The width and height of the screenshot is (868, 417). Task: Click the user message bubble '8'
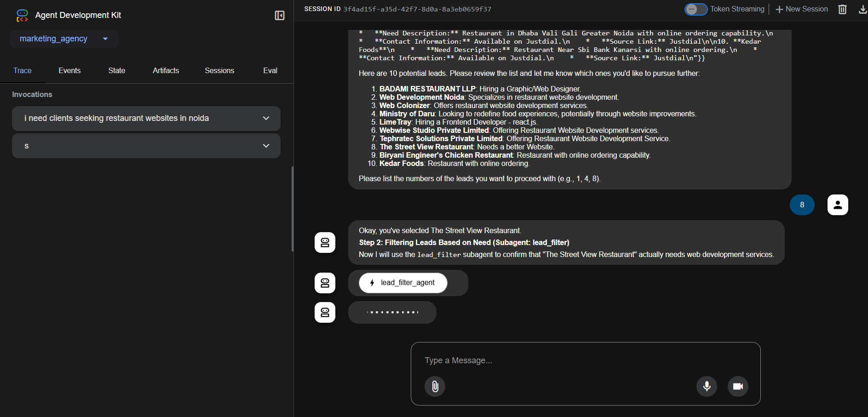802,205
